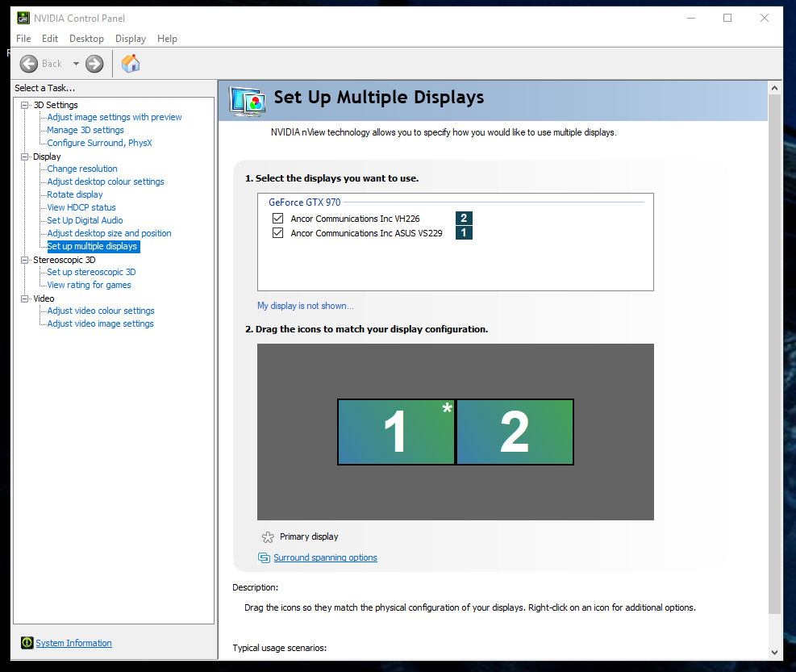This screenshot has height=672, width=796.
Task: Click the Back button label
Action: pos(52,64)
